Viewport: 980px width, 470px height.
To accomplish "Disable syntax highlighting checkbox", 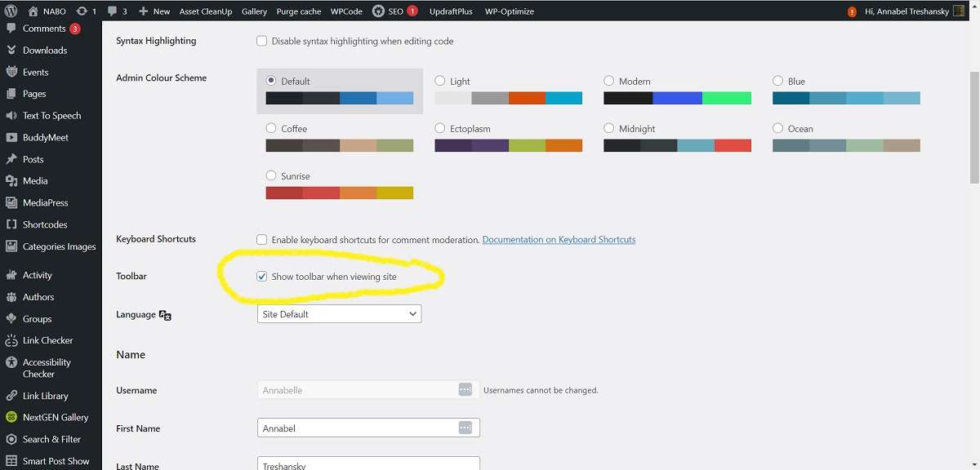I will tap(262, 41).
